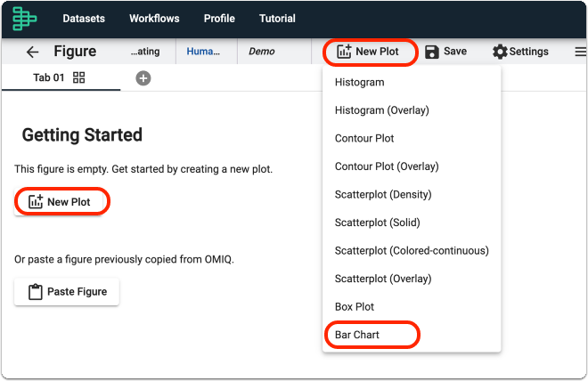Open the Datasets menu

point(84,19)
